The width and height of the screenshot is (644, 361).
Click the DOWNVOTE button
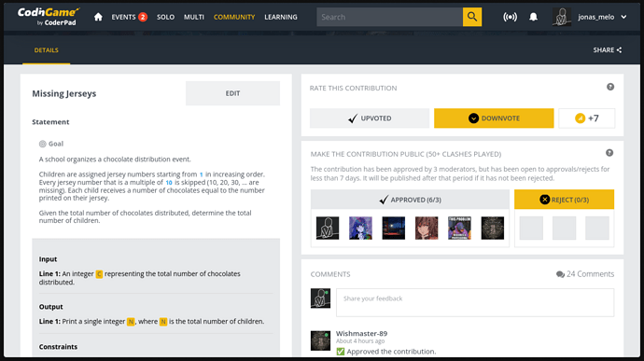(x=494, y=118)
